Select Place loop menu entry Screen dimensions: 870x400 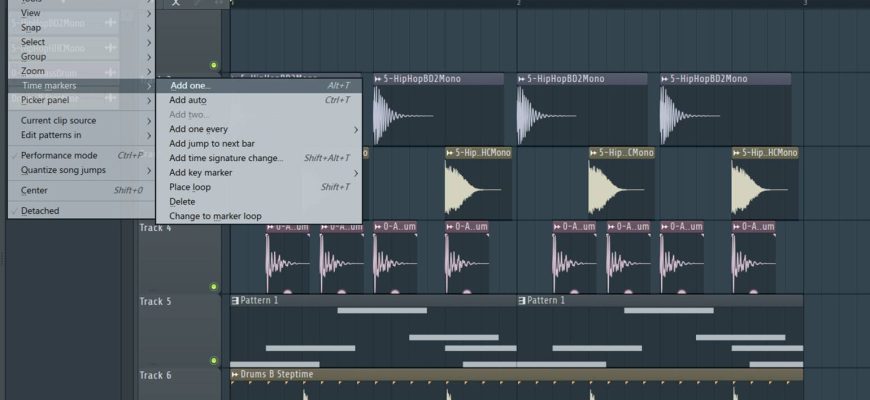pos(190,187)
